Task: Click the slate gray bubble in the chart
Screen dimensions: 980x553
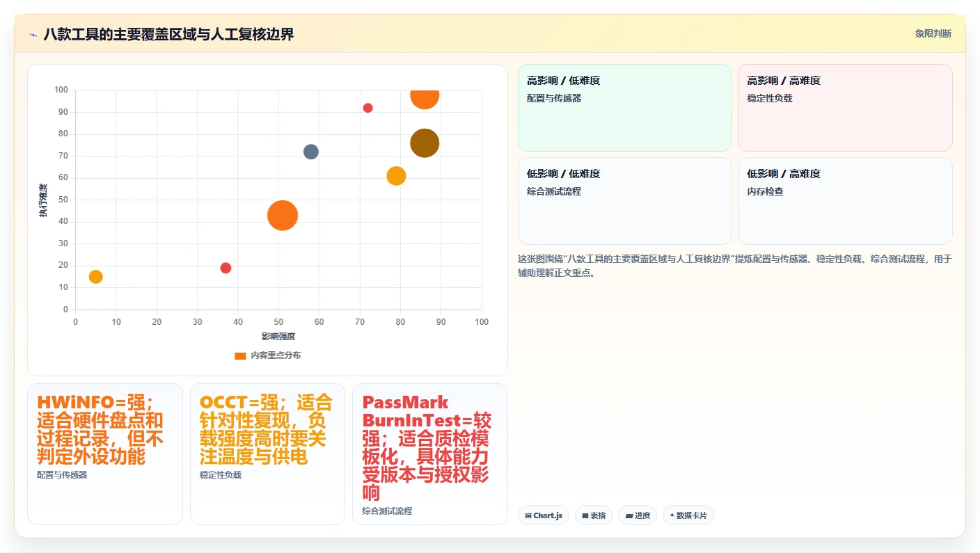Action: click(311, 152)
